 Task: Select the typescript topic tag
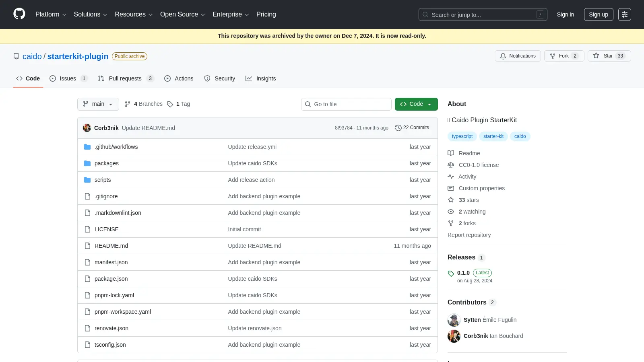tap(462, 136)
